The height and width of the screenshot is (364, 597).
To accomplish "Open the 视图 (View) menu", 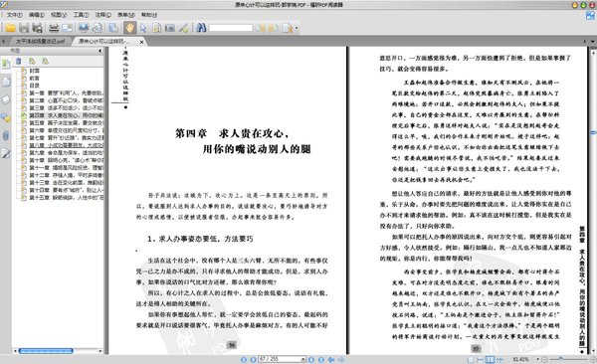I will 59,15.
